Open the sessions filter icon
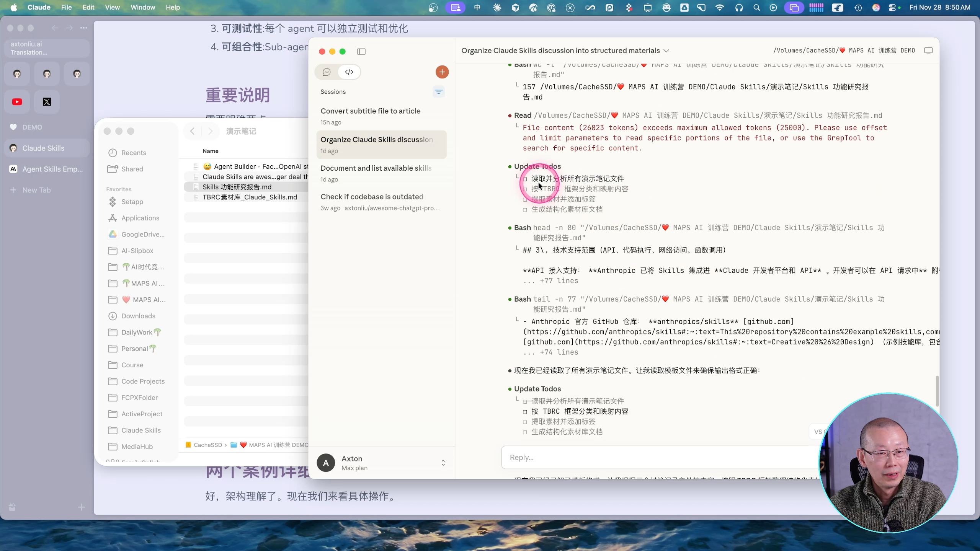Screen dimensions: 980x551 pos(438,92)
